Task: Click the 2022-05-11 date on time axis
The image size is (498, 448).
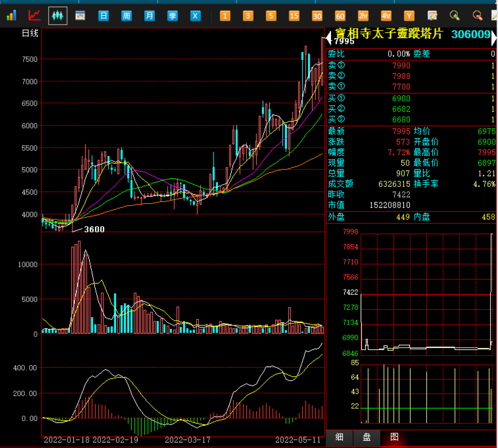Action: click(297, 440)
